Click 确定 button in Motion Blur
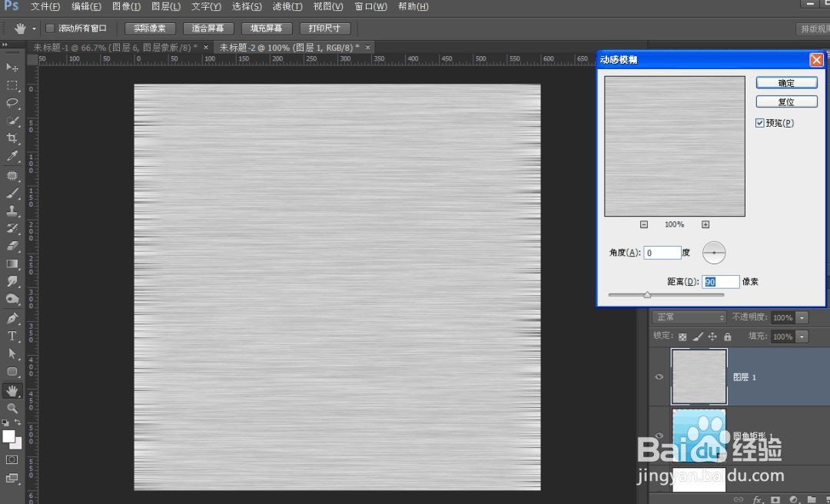Screen dimensions: 830x504 point(787,82)
